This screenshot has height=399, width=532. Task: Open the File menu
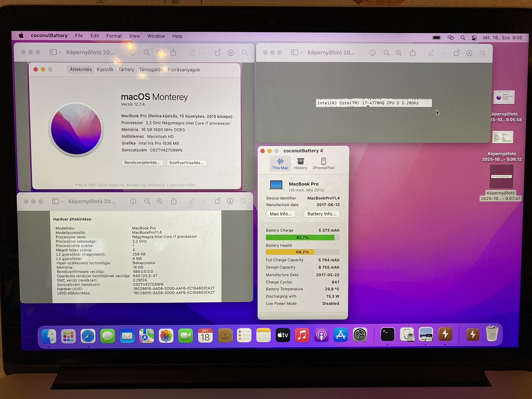(x=79, y=36)
